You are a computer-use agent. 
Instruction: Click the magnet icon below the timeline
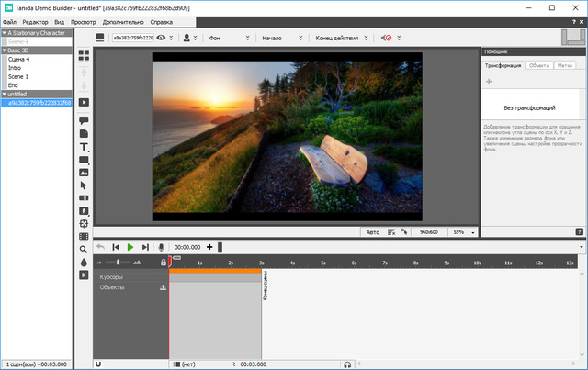pos(98,364)
